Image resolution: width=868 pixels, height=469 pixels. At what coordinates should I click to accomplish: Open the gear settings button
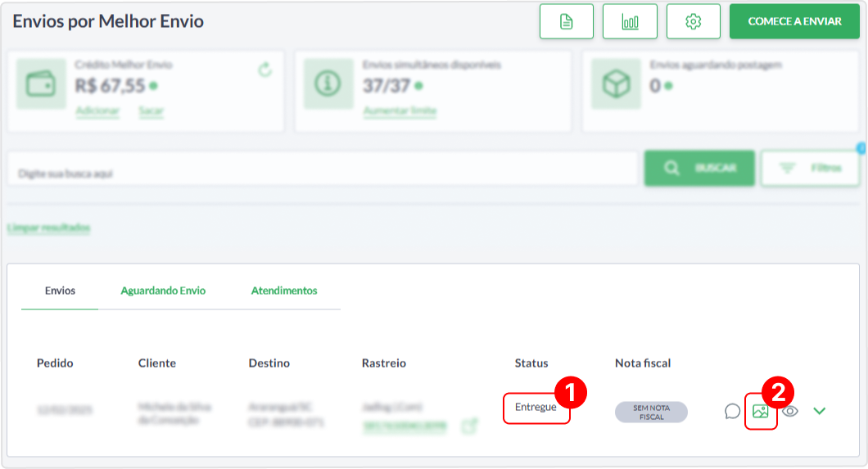coord(693,21)
